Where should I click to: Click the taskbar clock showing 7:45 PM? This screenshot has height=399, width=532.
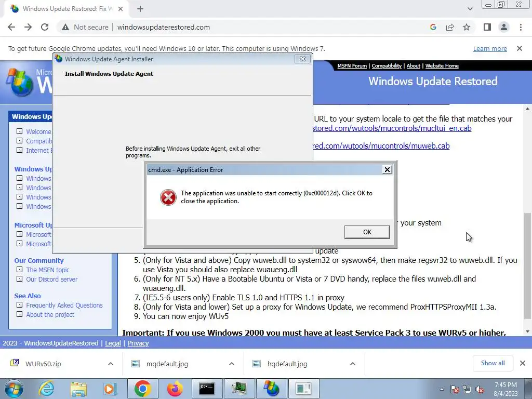tap(506, 389)
